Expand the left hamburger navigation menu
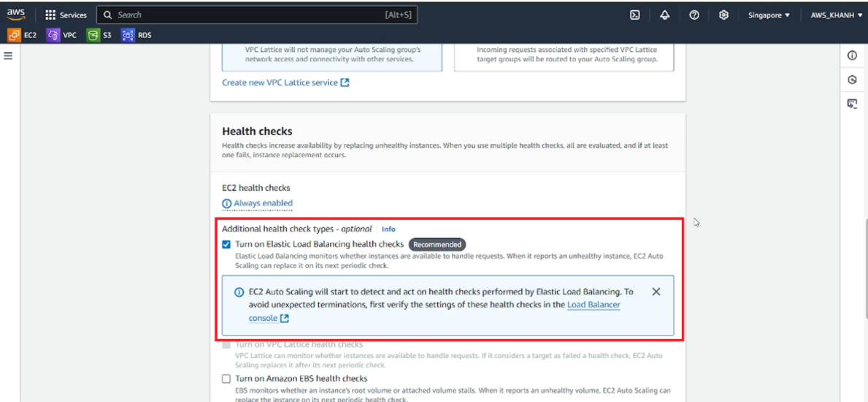Screen dimensions: 868x402 point(8,56)
